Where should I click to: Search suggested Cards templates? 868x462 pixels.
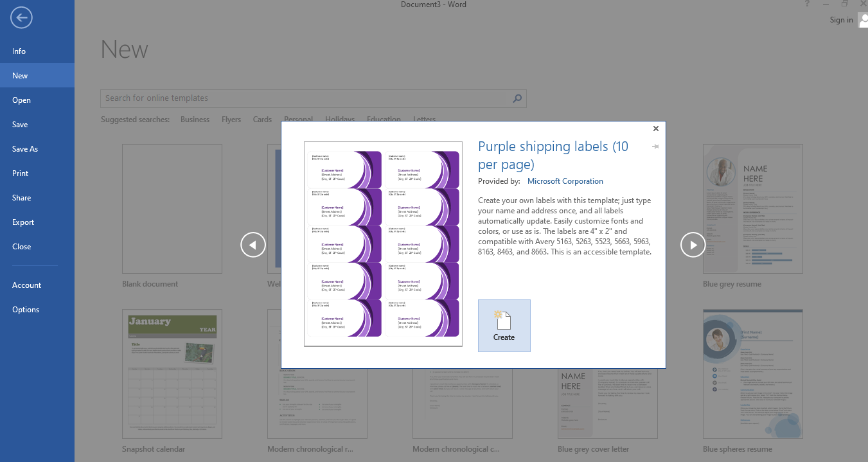[262, 120]
